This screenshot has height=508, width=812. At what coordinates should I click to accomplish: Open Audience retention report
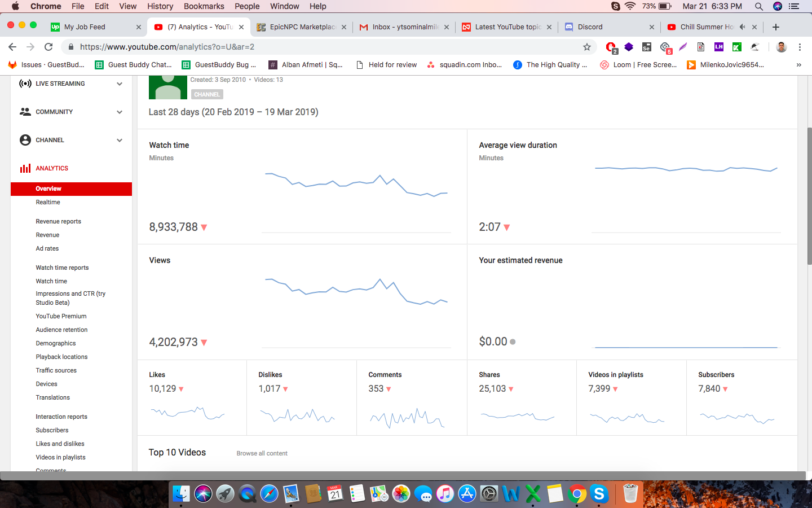pyautogui.click(x=61, y=330)
